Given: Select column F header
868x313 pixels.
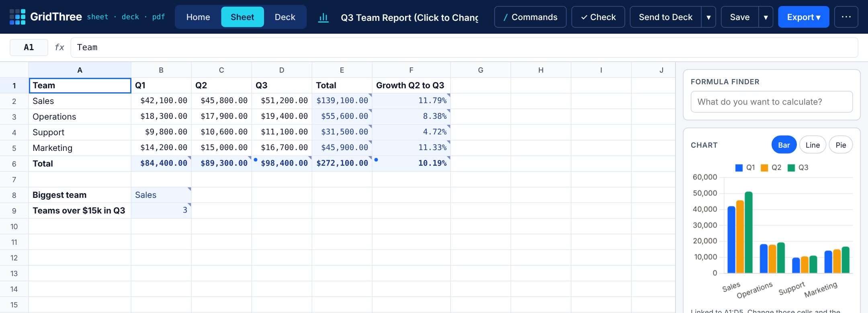Looking at the screenshot, I should click(411, 70).
